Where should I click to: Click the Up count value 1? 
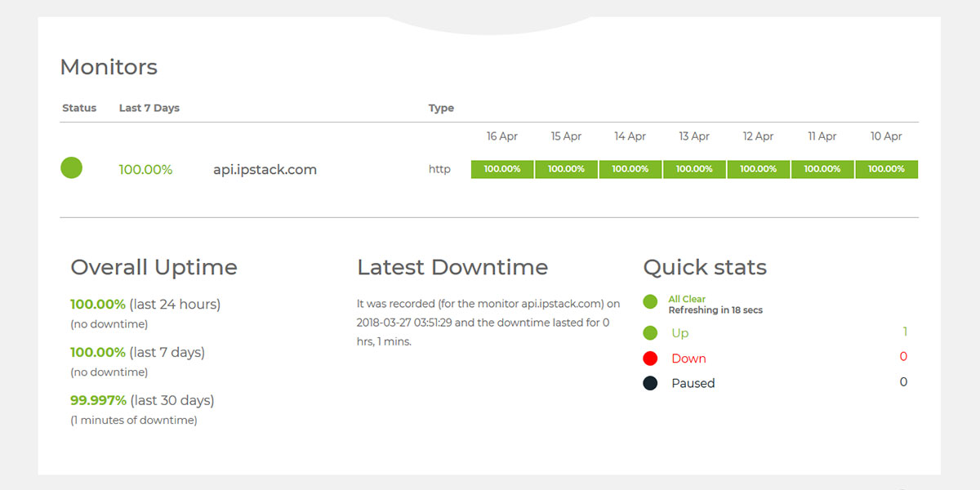pos(905,332)
